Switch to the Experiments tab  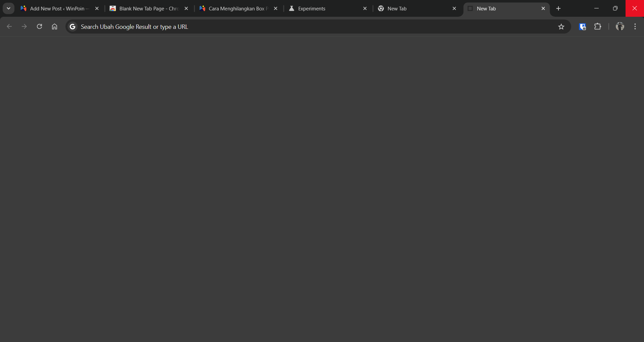point(328,8)
